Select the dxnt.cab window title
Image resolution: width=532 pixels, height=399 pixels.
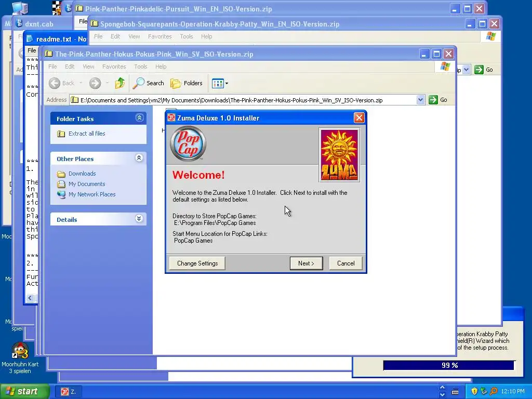tap(39, 24)
